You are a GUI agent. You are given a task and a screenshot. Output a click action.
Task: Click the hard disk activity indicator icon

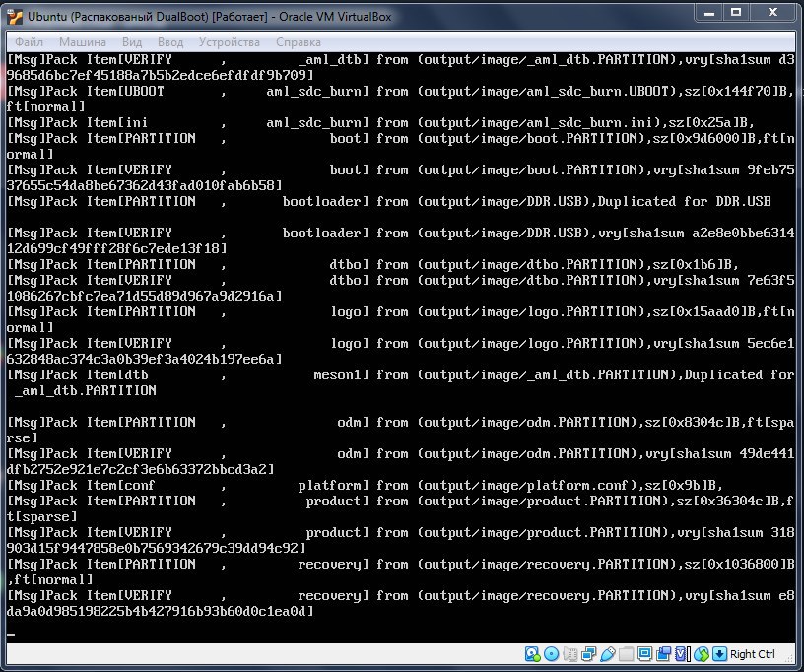click(x=532, y=653)
